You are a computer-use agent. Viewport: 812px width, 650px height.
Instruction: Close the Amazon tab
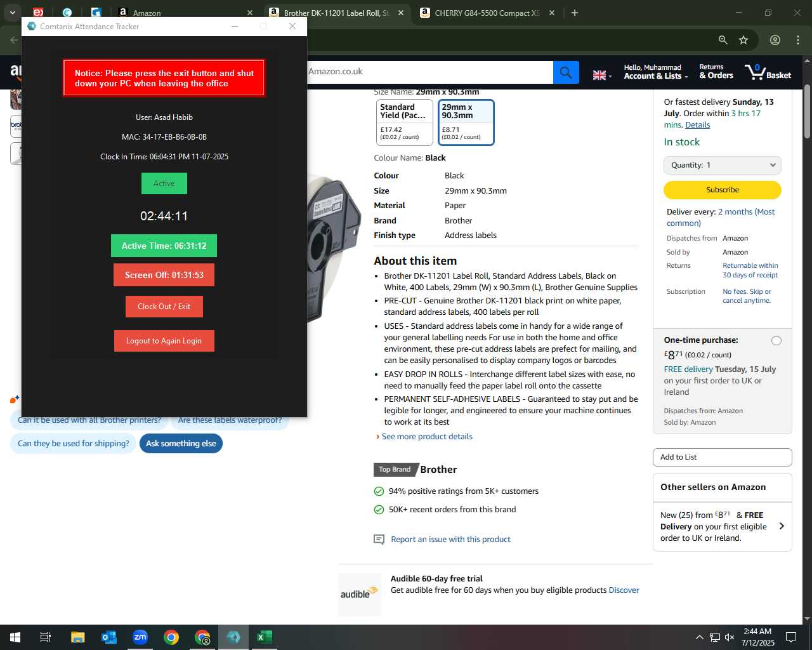tap(250, 13)
